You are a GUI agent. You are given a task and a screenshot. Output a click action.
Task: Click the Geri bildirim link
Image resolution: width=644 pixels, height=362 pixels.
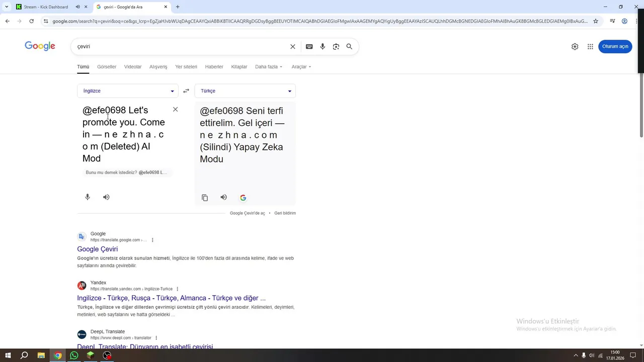pos(285,213)
